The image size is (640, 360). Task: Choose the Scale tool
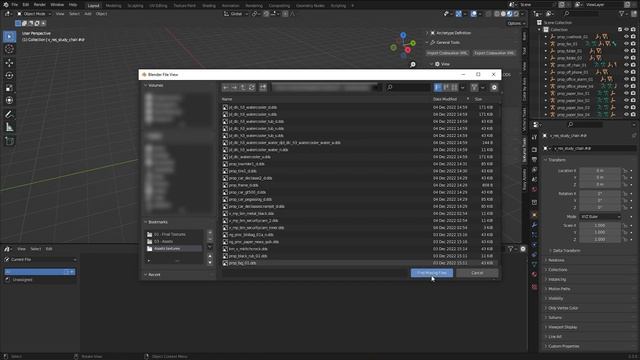click(x=9, y=88)
